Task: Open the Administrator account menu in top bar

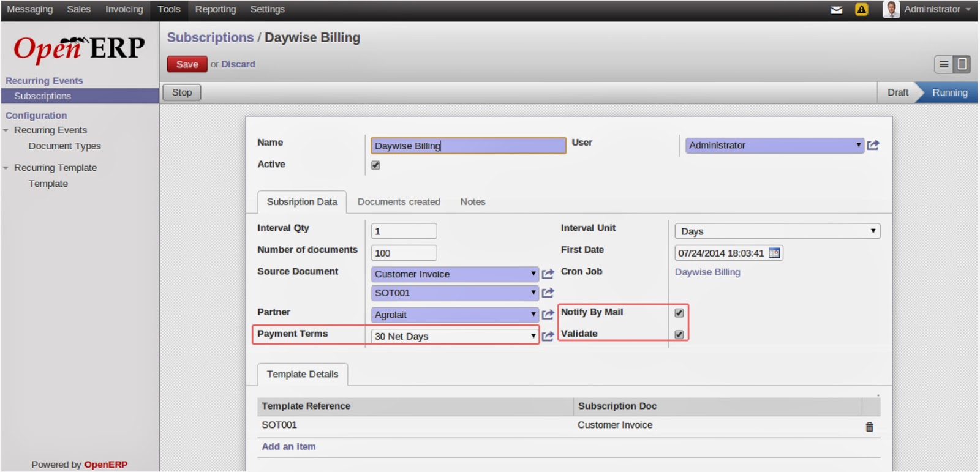Action: coord(937,9)
